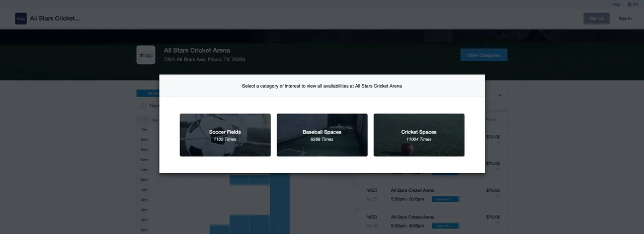The width and height of the screenshot is (644, 234).
Task: Click the '1102 Times' text on Soccer Fields
Action: tap(225, 139)
